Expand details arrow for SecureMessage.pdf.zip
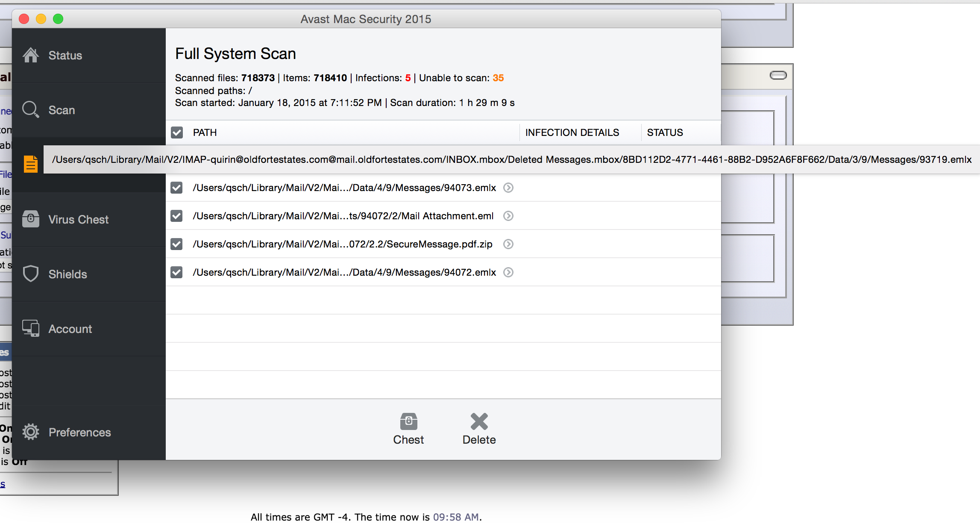The height and width of the screenshot is (530, 980). tap(508, 244)
